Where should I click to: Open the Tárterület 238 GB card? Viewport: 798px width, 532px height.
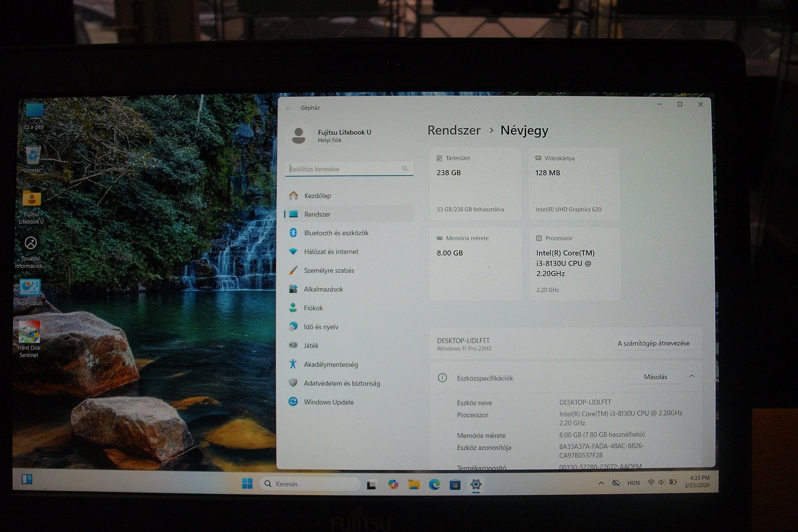(x=475, y=184)
